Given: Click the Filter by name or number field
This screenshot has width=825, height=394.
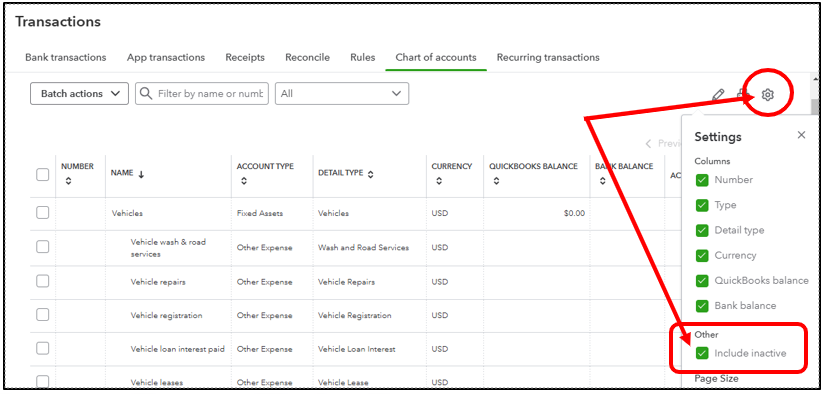Looking at the screenshot, I should tap(202, 94).
